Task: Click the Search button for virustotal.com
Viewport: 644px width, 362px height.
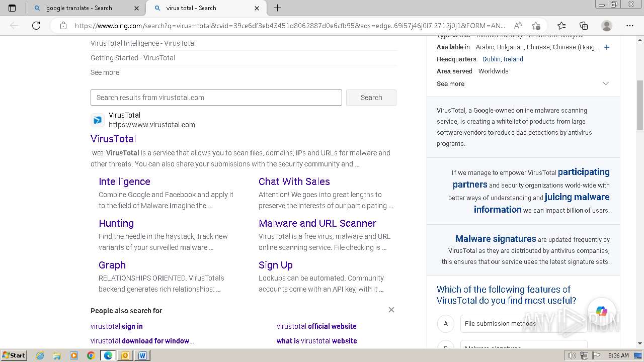Action: 371,98
